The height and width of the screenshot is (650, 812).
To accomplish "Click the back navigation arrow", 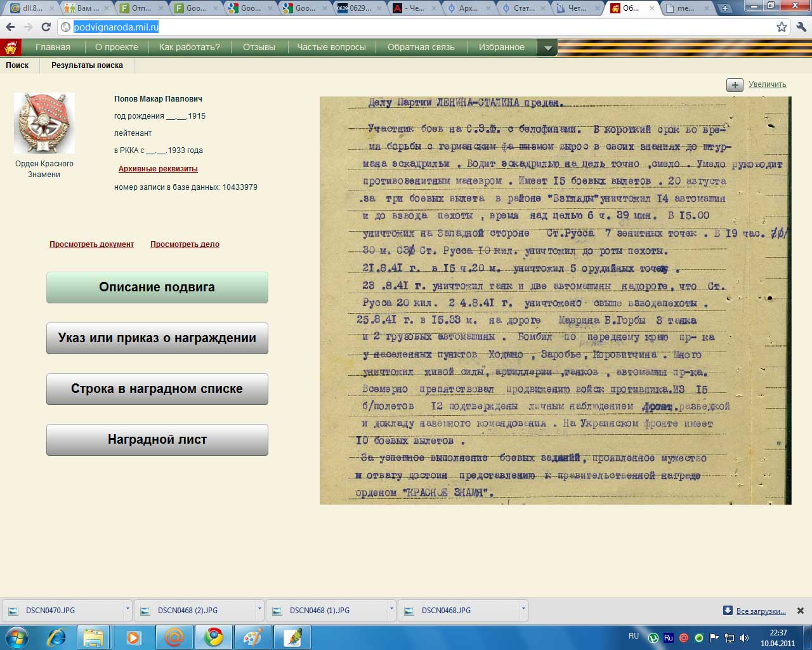I will 10,27.
